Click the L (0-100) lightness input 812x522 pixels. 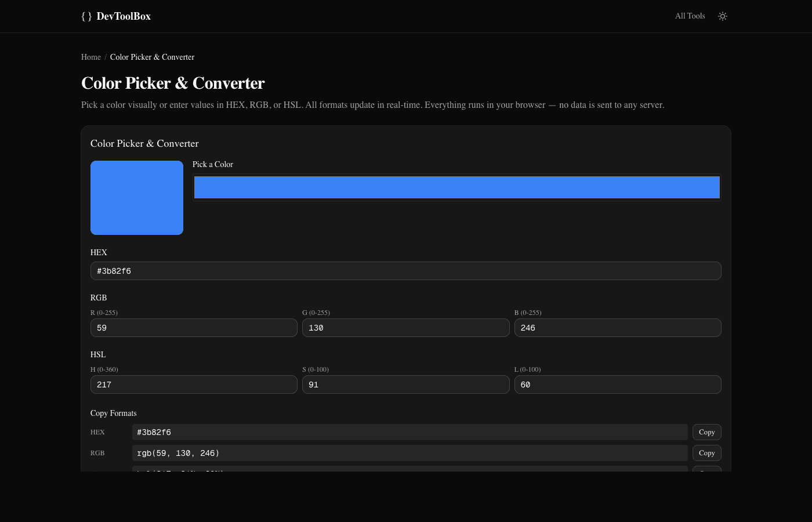coord(617,385)
